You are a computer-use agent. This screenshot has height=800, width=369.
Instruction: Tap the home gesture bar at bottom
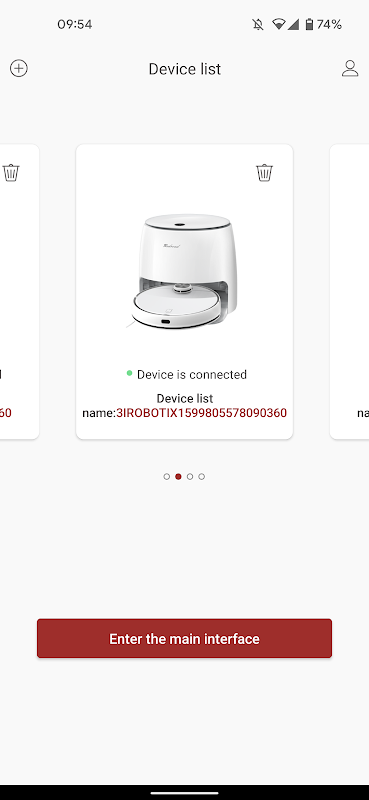[184, 793]
